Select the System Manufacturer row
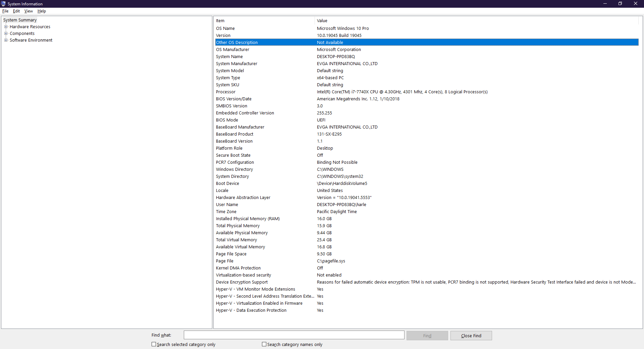 coord(427,64)
